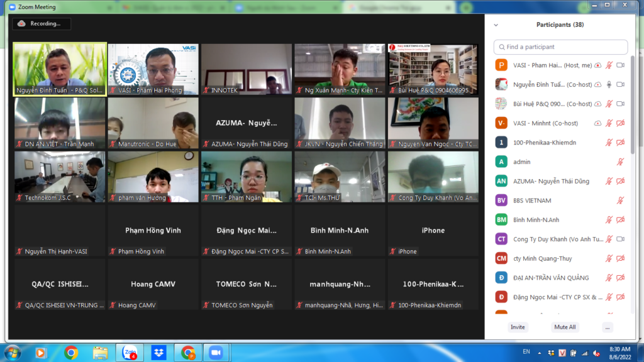Toggle the muted microphone for Bình Minh-N.Anh
Screen dimensions: 644x362
[609, 220]
